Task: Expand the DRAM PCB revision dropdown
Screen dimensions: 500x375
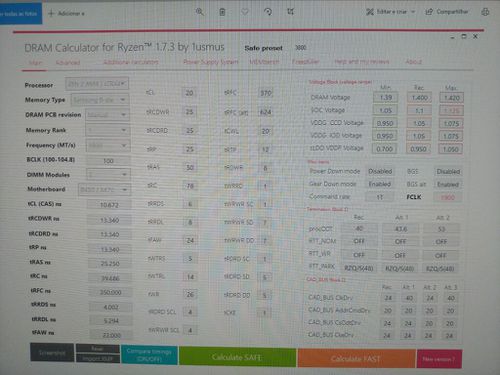Action: tap(107, 115)
